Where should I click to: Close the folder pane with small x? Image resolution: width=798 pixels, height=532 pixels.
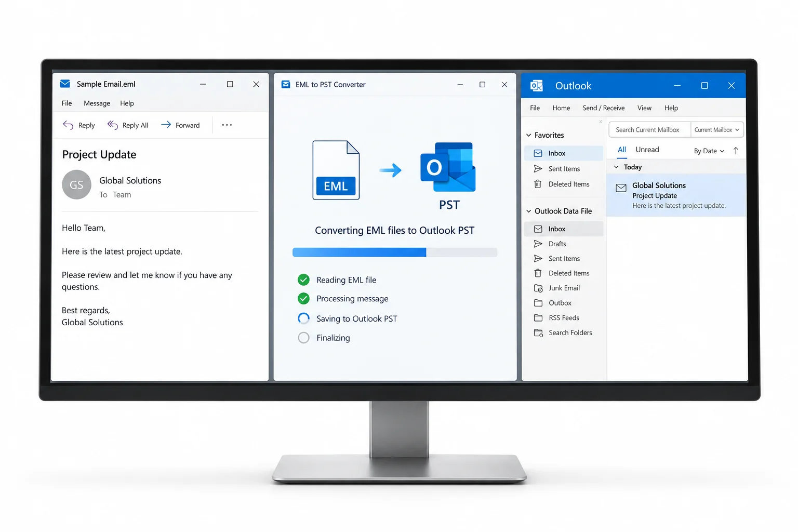pyautogui.click(x=601, y=122)
